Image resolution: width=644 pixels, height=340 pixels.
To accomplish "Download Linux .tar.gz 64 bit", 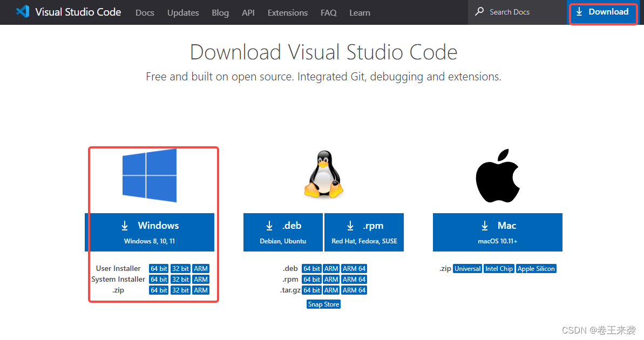I will 311,290.
